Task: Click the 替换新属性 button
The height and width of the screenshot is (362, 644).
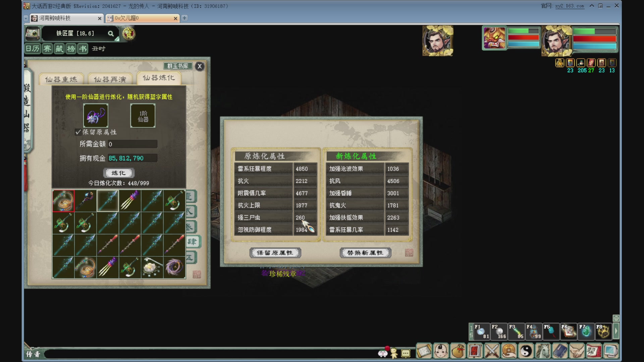Action: (365, 253)
